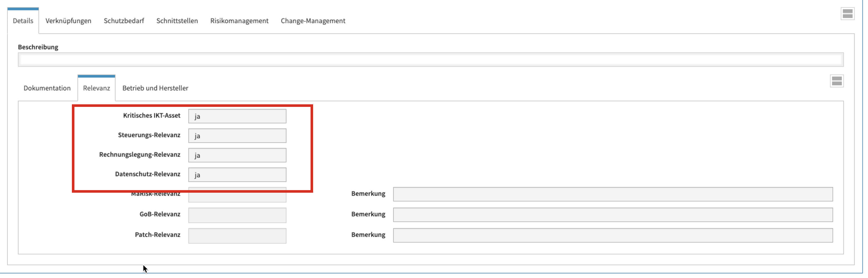The height and width of the screenshot is (278, 868).
Task: Open the Schutzbedarf tab
Action: (124, 21)
